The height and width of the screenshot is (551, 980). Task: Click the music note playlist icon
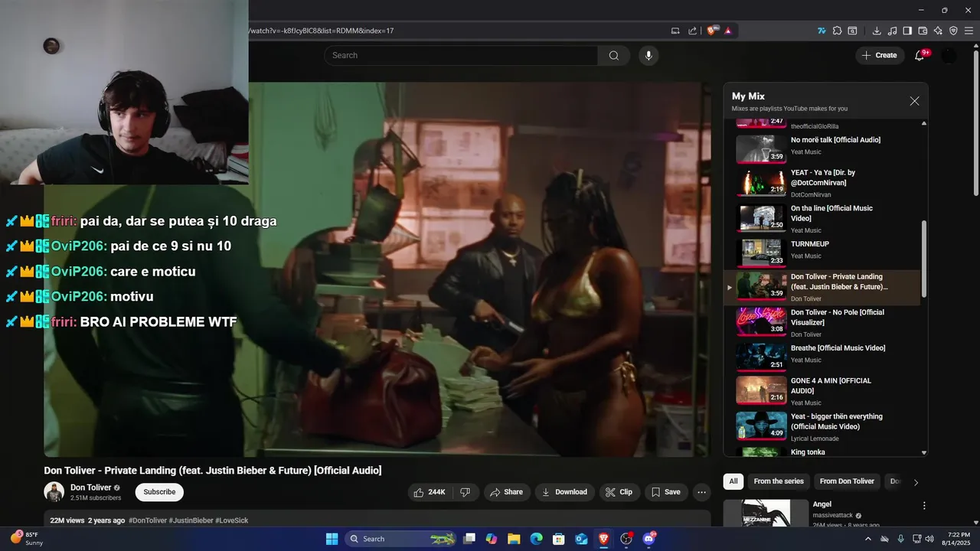[x=892, y=31]
